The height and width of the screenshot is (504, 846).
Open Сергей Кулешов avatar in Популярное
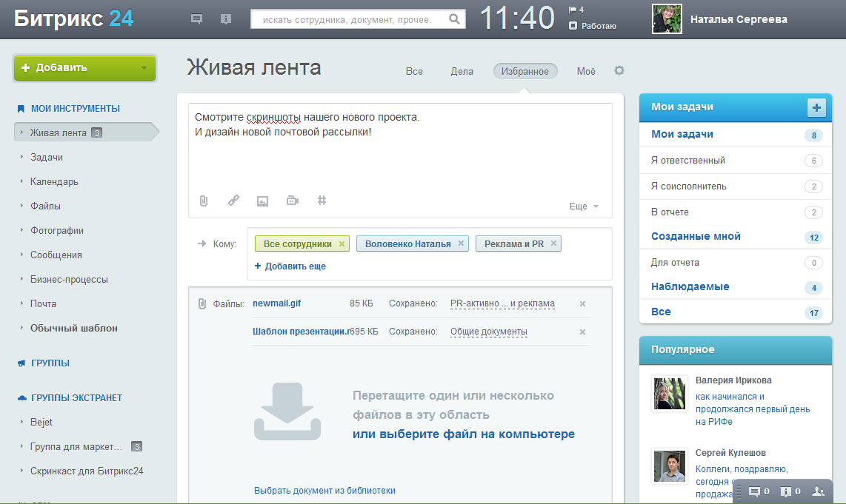pos(669,466)
